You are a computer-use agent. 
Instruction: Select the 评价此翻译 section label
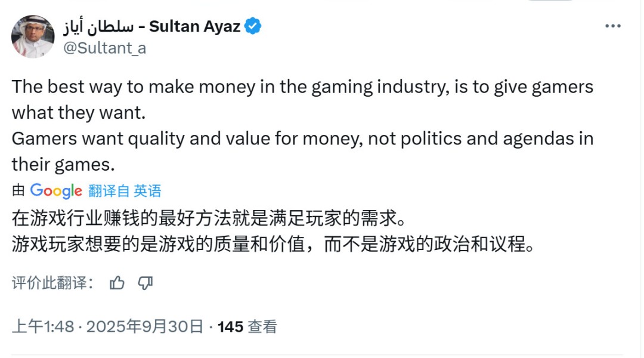[x=48, y=282]
